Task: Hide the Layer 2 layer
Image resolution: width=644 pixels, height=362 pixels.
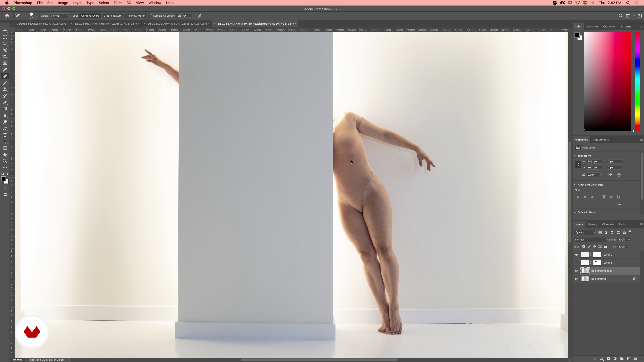Action: pos(577,255)
